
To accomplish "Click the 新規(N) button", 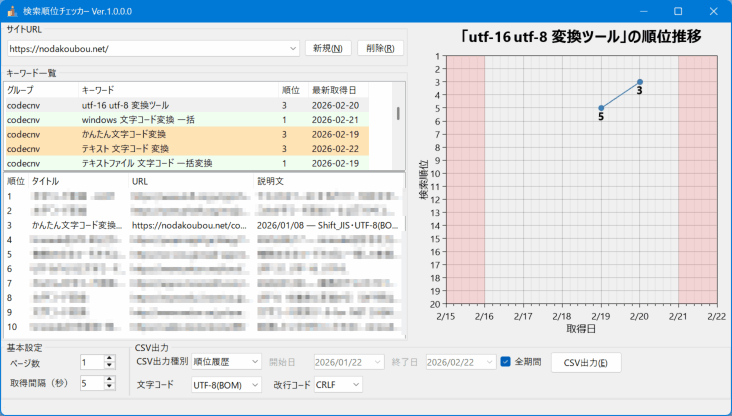I will (x=328, y=48).
